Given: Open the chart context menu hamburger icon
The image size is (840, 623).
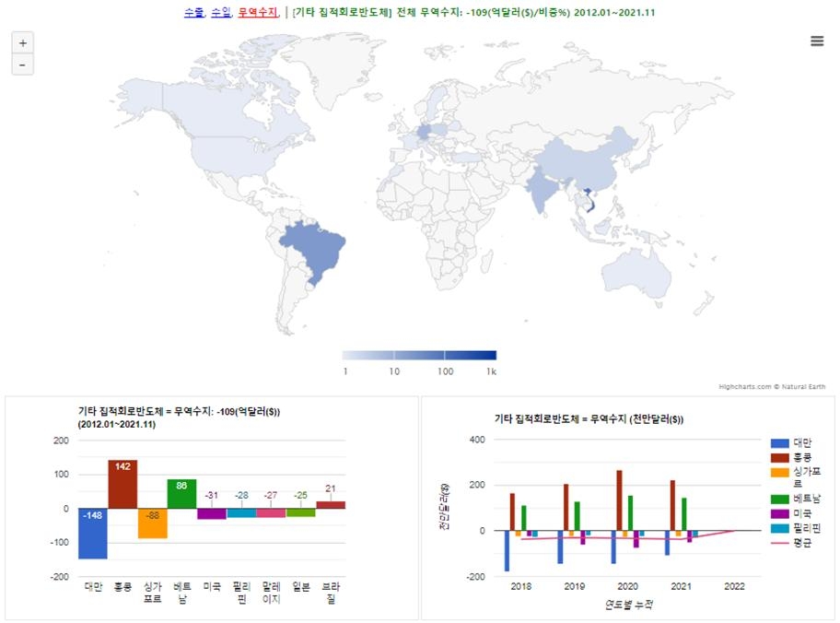Looking at the screenshot, I should point(817,41).
